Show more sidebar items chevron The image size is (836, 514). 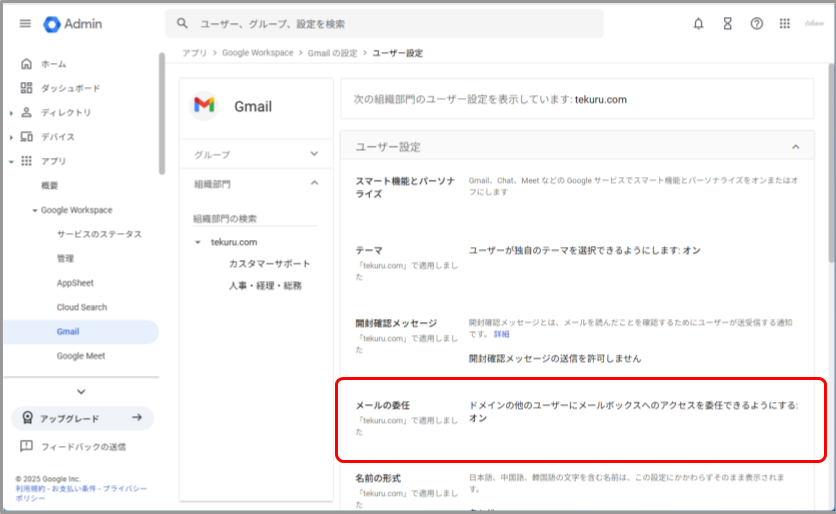(x=81, y=392)
